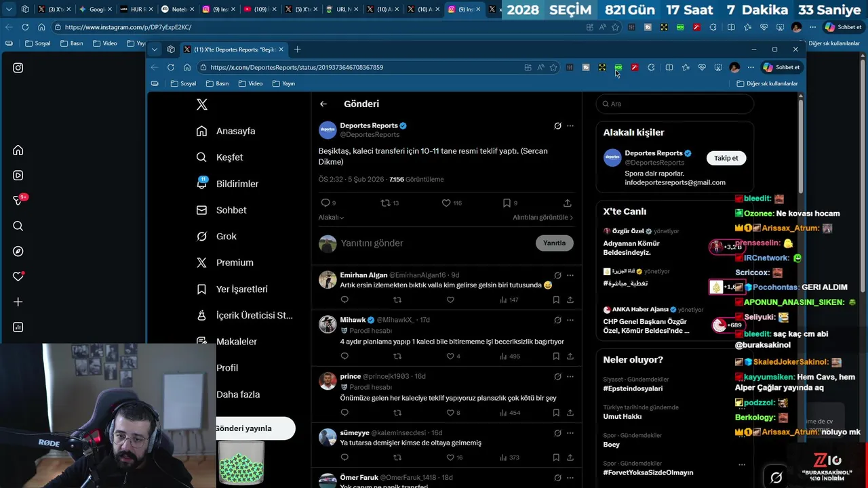The height and width of the screenshot is (488, 868).
Task: Bookmark prince's reply
Action: click(556, 412)
